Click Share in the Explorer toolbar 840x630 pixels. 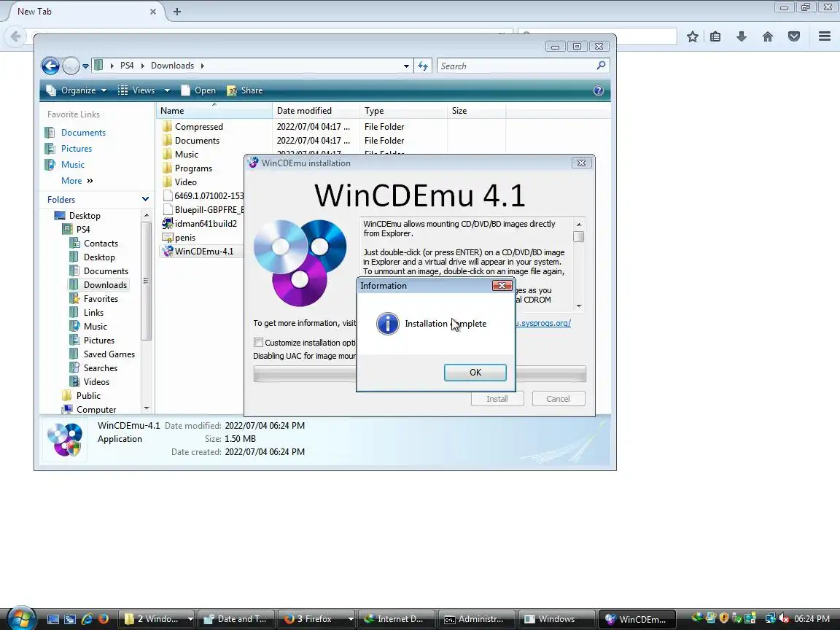point(245,90)
